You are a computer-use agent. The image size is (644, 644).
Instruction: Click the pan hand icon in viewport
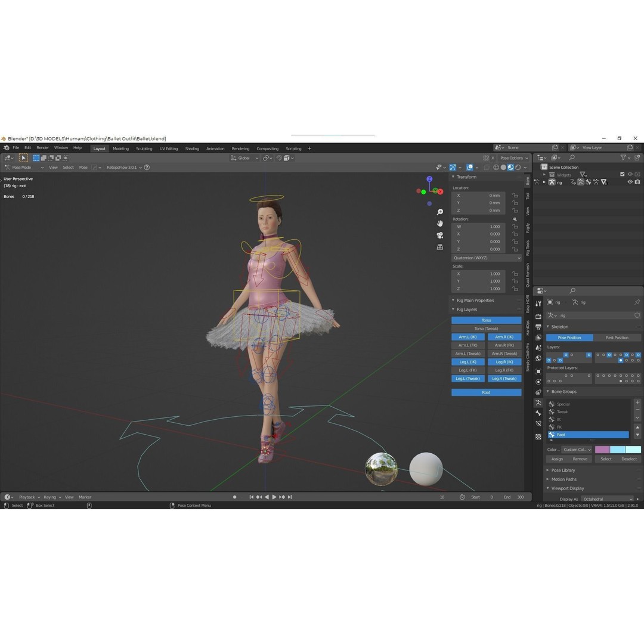(x=440, y=224)
